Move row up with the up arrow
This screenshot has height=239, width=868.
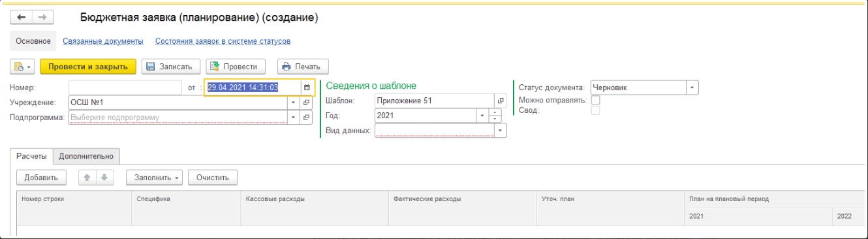(x=85, y=177)
